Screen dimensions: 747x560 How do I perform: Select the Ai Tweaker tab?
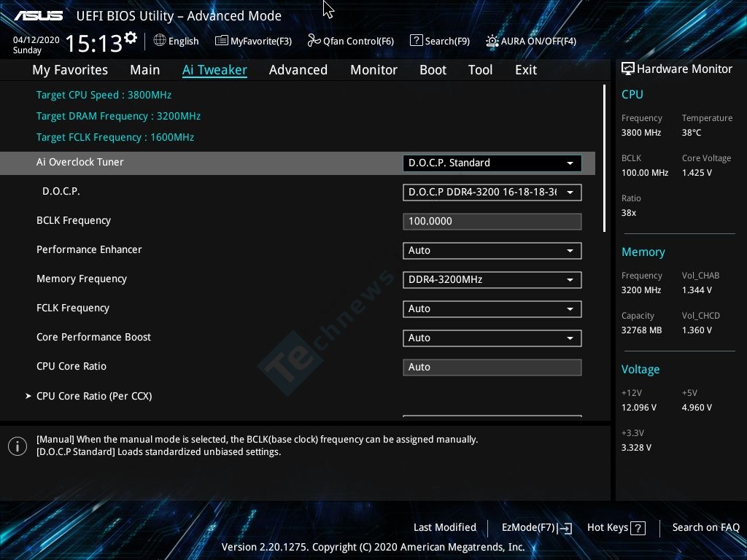click(214, 70)
